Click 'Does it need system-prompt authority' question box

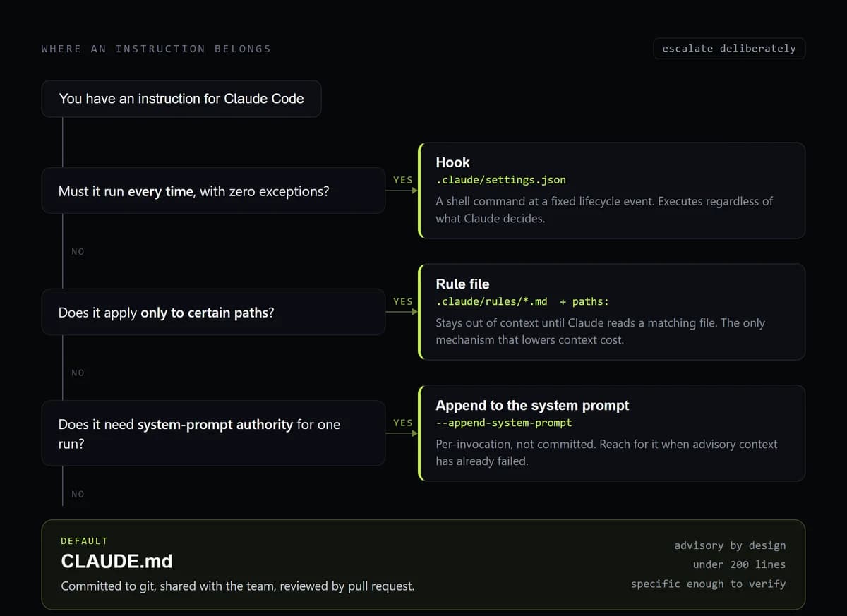pos(213,433)
